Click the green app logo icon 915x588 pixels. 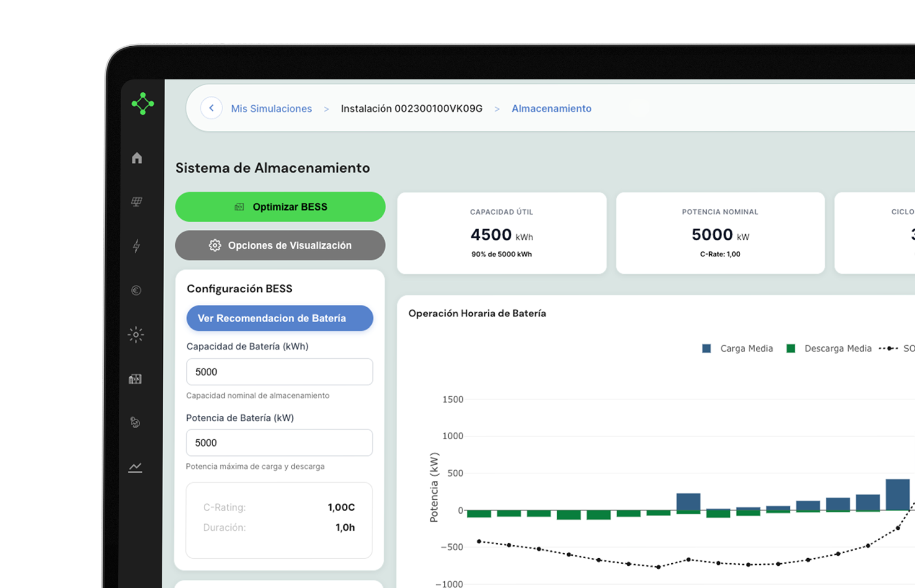(x=142, y=103)
